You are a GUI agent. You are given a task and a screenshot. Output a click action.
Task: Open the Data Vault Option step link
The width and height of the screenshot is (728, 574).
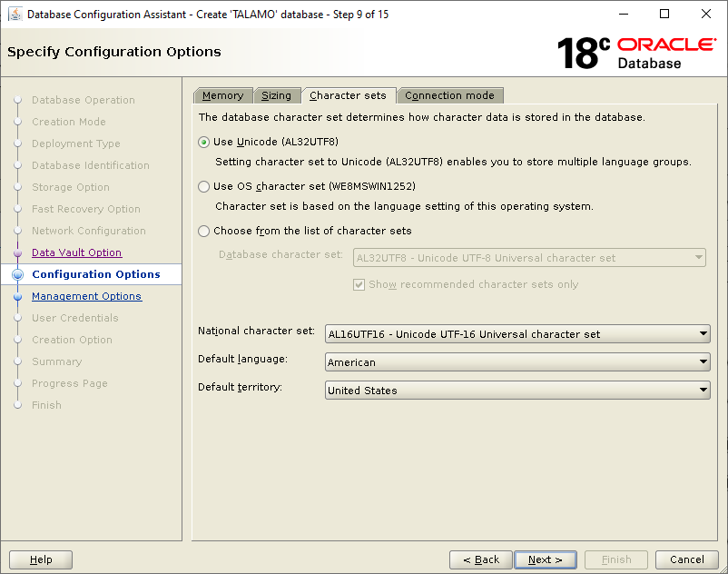pos(77,252)
